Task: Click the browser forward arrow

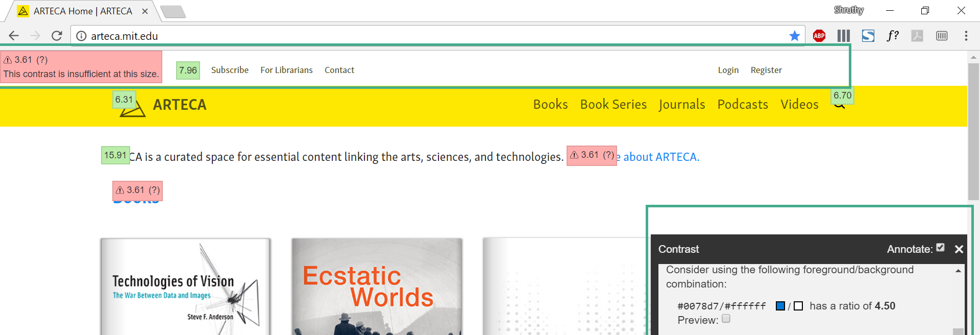Action: [x=35, y=36]
